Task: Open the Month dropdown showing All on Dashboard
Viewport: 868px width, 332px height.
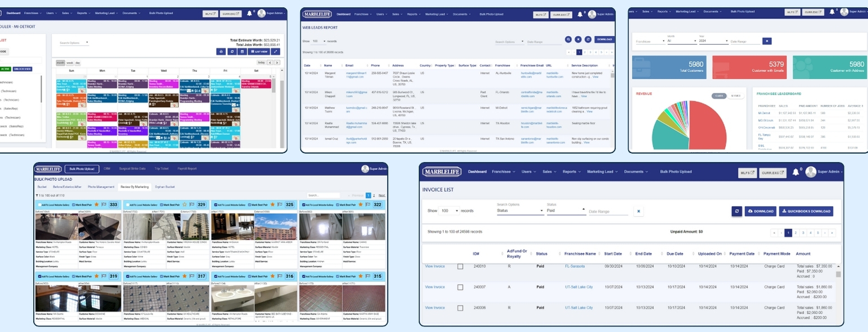Action: [x=682, y=41]
